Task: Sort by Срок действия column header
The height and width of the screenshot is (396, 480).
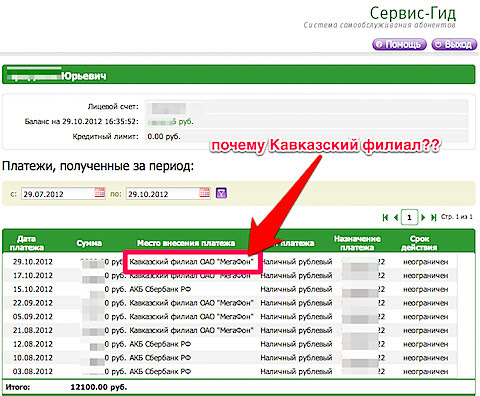Action: pos(419,243)
